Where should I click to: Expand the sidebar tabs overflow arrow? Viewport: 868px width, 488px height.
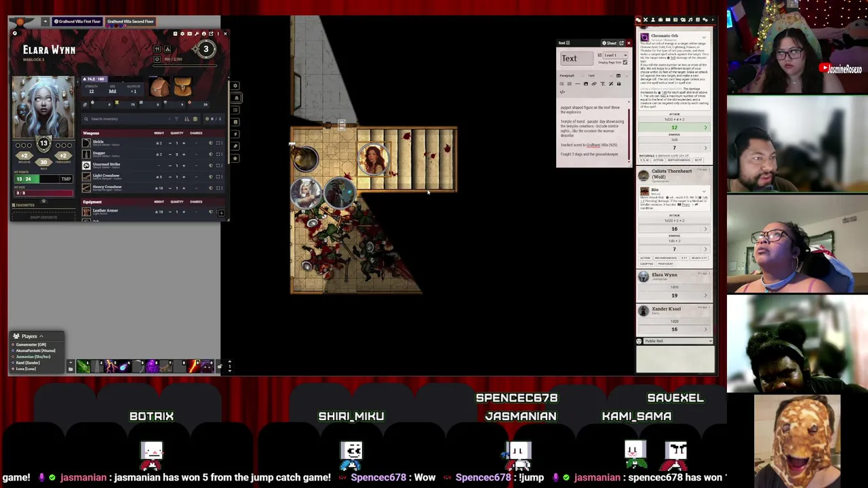pos(713,20)
